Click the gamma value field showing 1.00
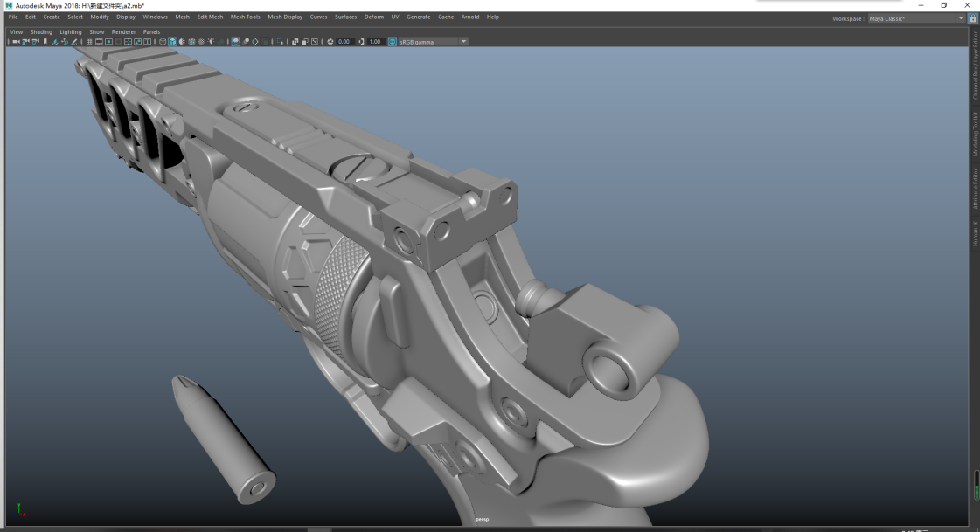 tap(376, 42)
